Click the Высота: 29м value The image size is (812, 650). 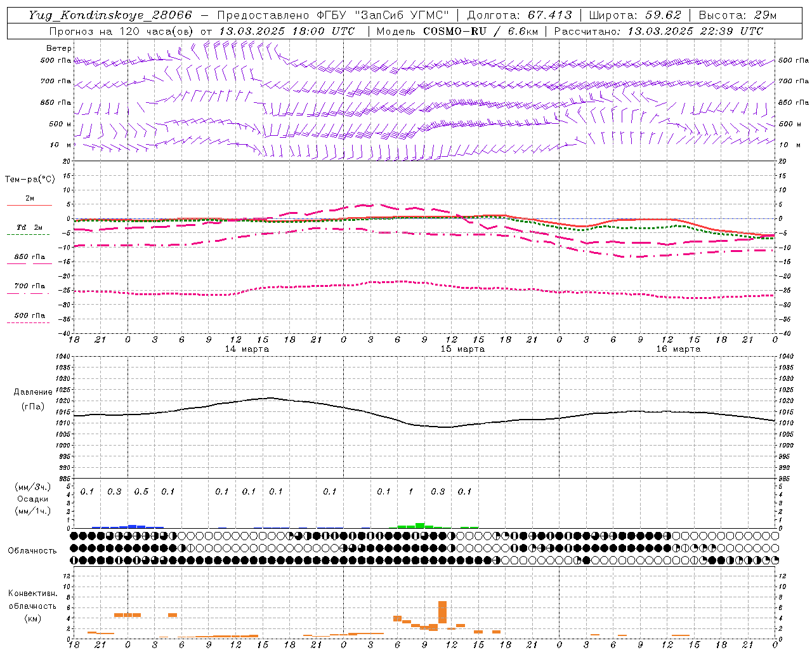(737, 15)
